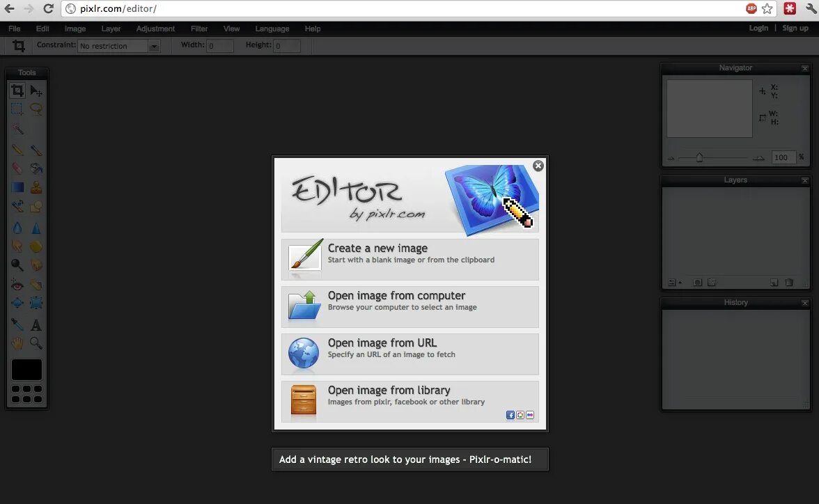Select the Pinch tool
The height and width of the screenshot is (504, 819).
click(x=36, y=303)
